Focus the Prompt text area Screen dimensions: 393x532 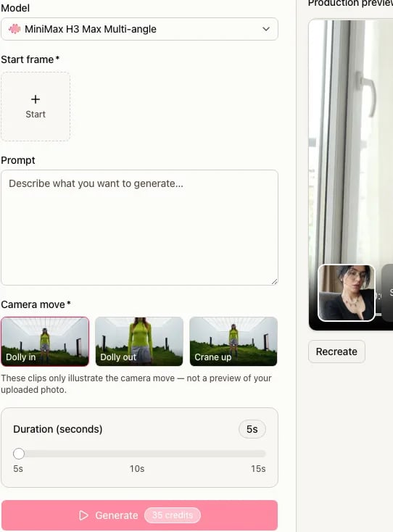(139, 228)
